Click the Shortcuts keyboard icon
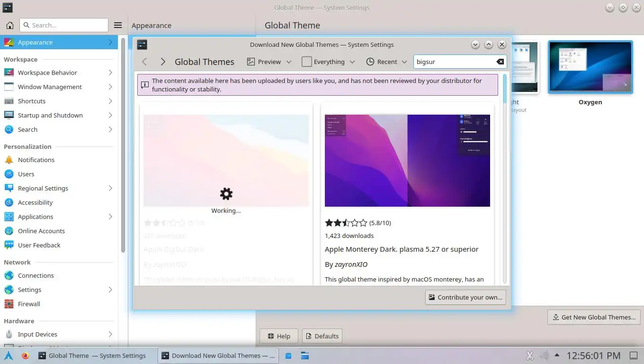Image resolution: width=644 pixels, height=364 pixels. pos(9,101)
